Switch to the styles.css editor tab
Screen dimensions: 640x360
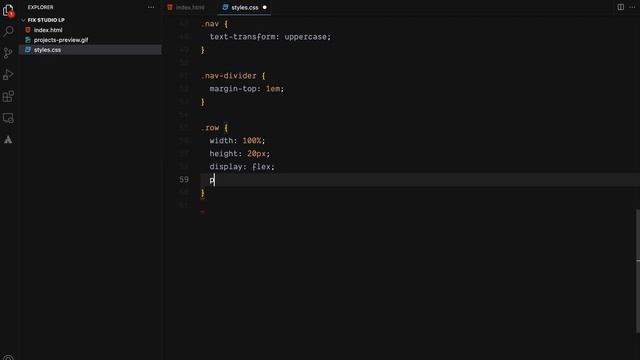click(x=244, y=7)
